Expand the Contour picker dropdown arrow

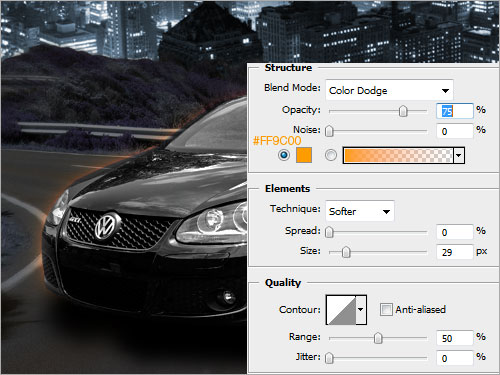(x=361, y=310)
